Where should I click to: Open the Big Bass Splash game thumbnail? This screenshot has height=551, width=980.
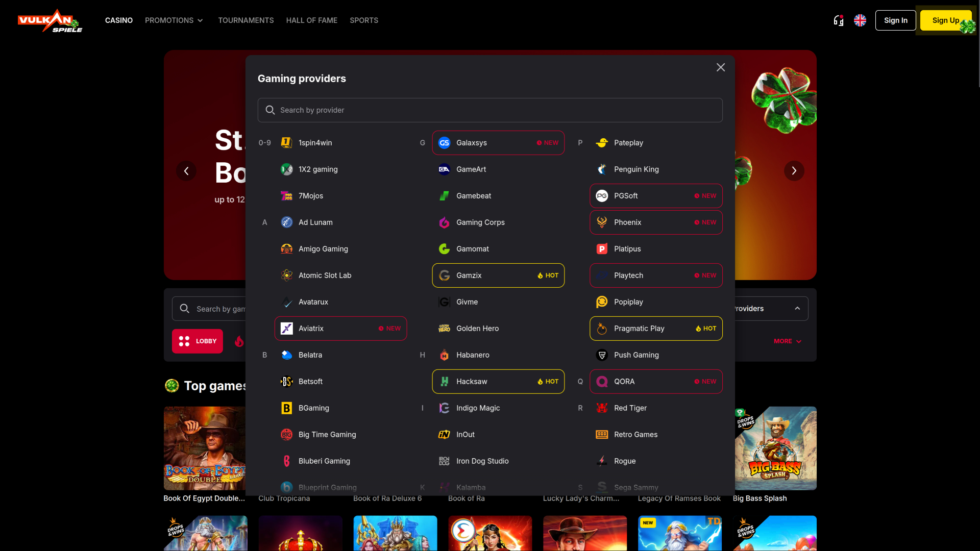click(775, 448)
